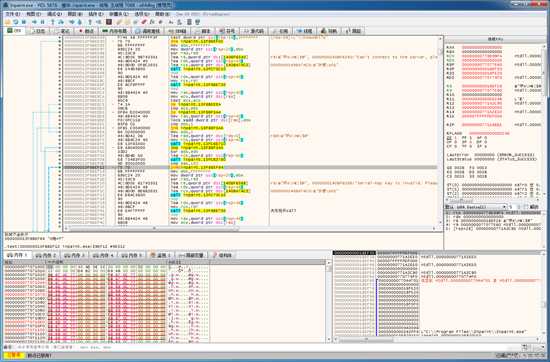Open the File menu in menu bar
550x362 pixels.
(x=12, y=14)
